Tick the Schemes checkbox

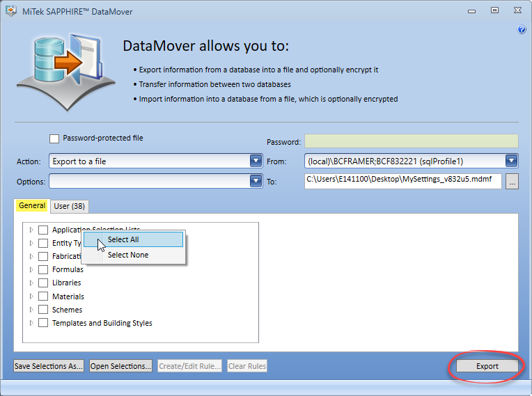43,310
